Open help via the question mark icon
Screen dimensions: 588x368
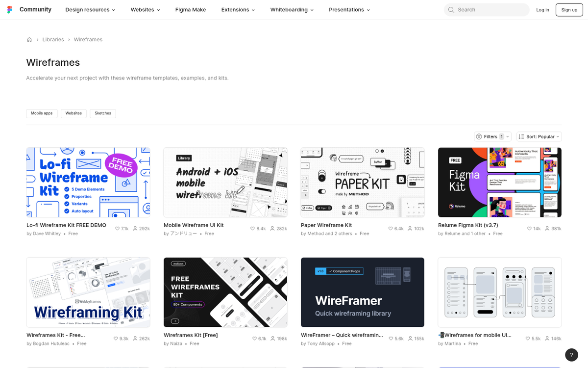tap(571, 355)
